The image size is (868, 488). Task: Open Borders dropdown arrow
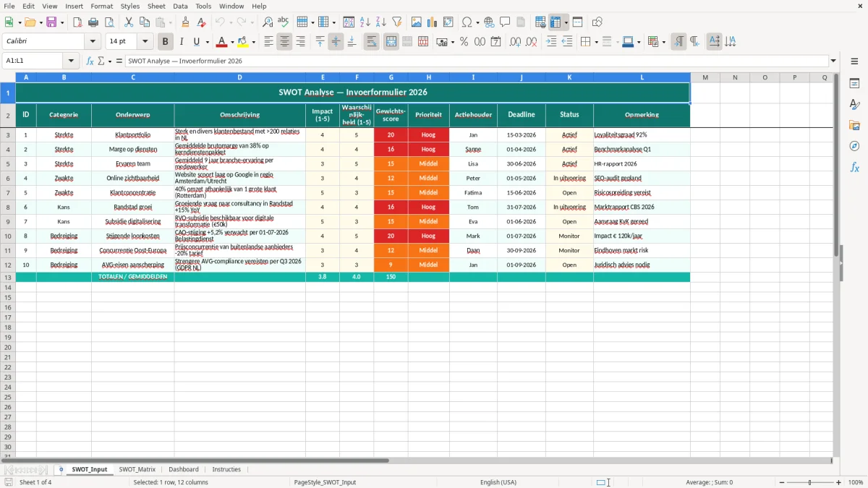point(597,42)
